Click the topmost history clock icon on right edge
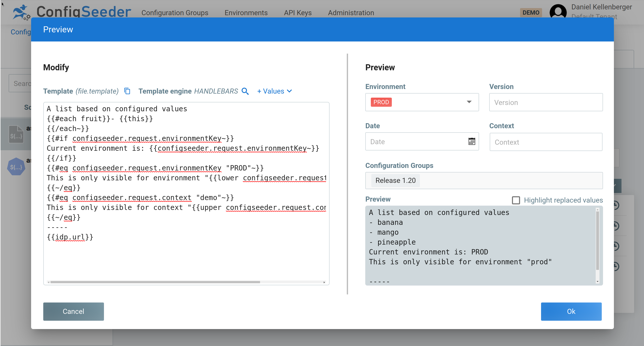 pos(616,205)
